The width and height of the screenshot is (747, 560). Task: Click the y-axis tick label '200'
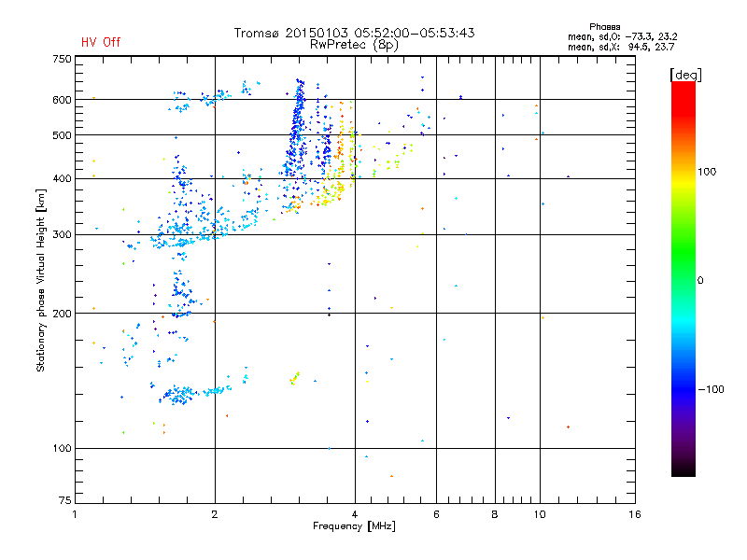pos(63,314)
